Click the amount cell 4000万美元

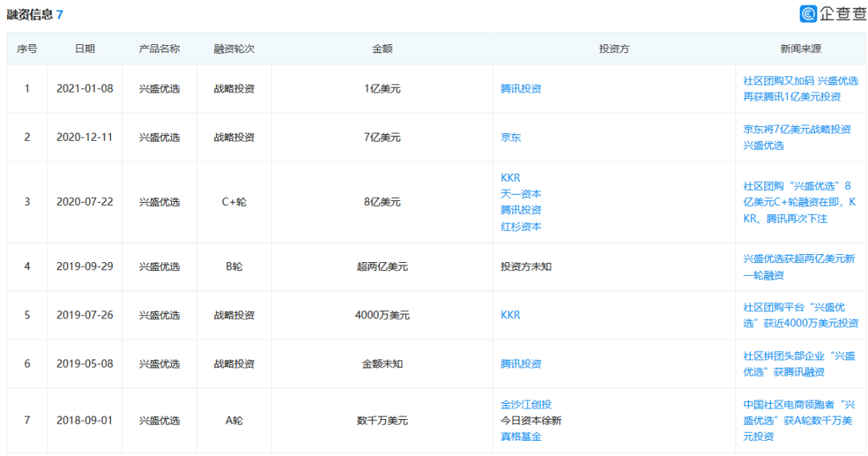click(383, 315)
